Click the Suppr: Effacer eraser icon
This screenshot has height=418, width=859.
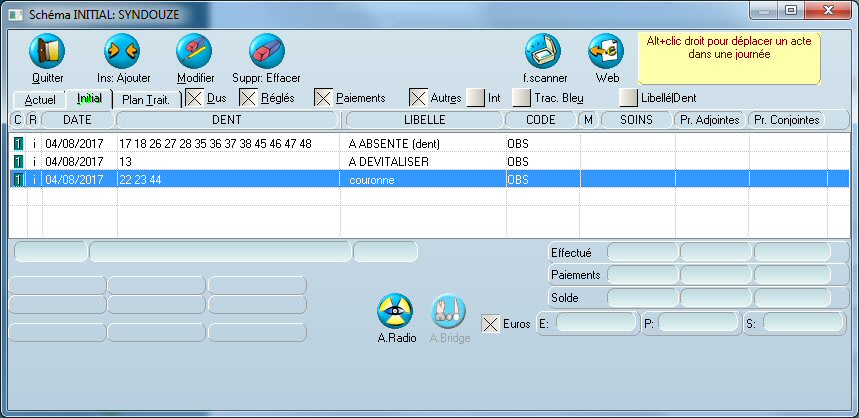click(267, 51)
